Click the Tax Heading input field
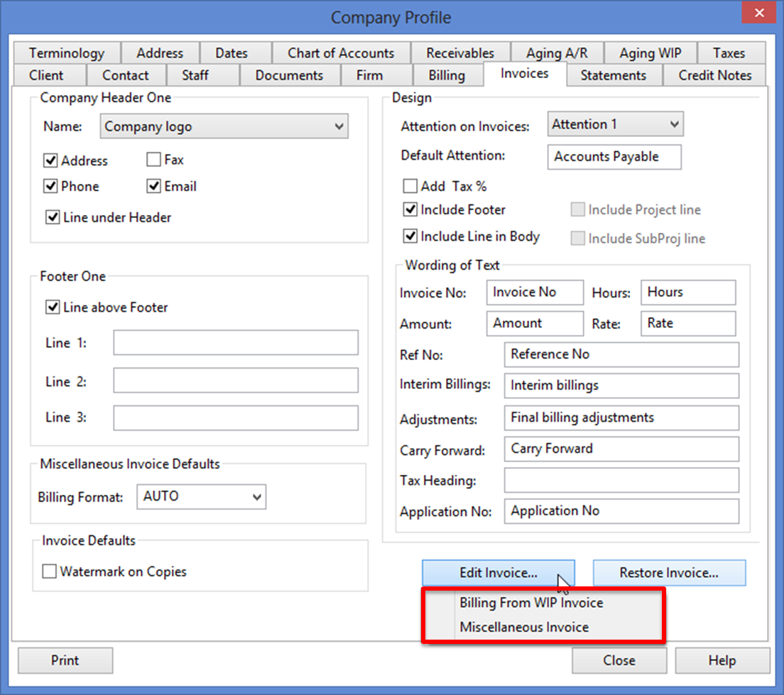784x695 pixels. click(x=621, y=481)
